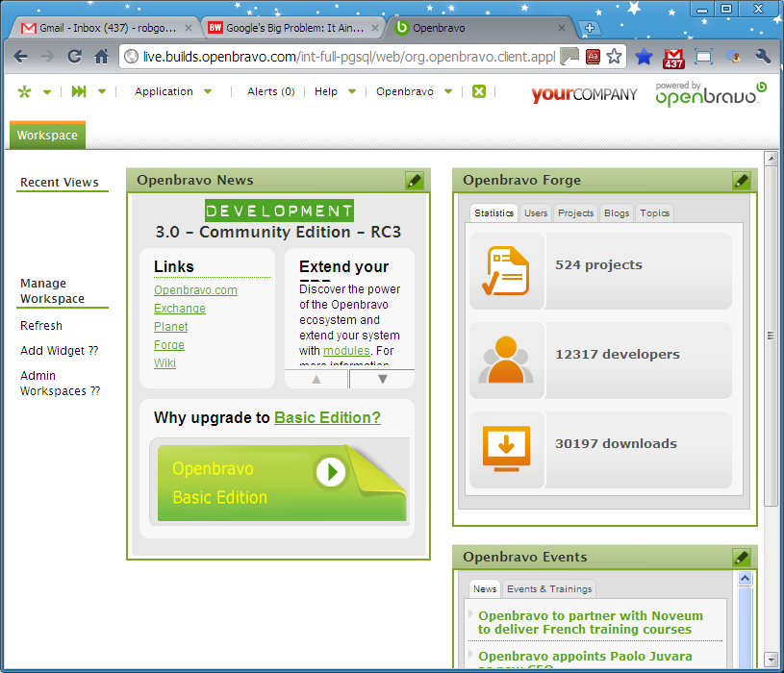784x673 pixels.
Task: Open the Application menu
Action: point(164,91)
